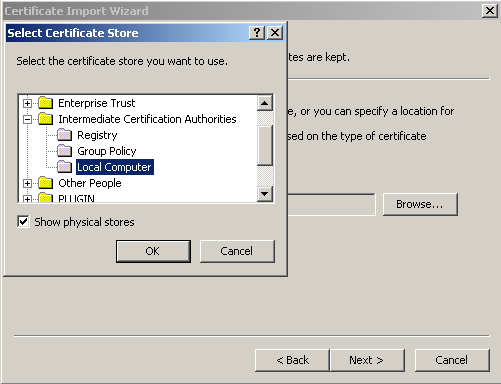501x384 pixels.
Task: Click the store list scroll up arrow
Action: click(x=265, y=103)
